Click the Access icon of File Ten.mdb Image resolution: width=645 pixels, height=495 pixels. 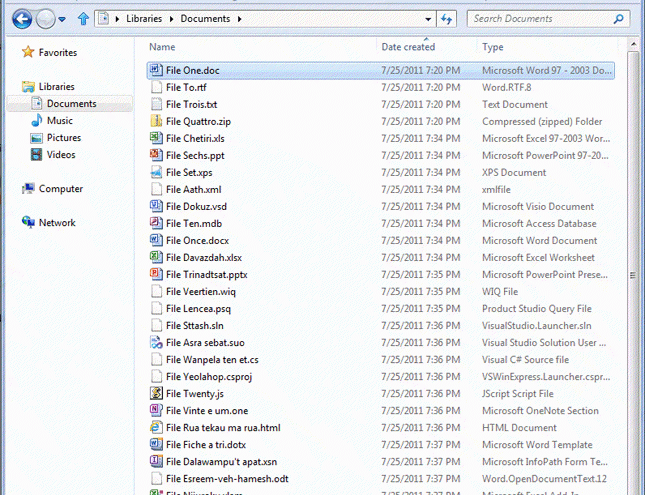[x=156, y=223]
